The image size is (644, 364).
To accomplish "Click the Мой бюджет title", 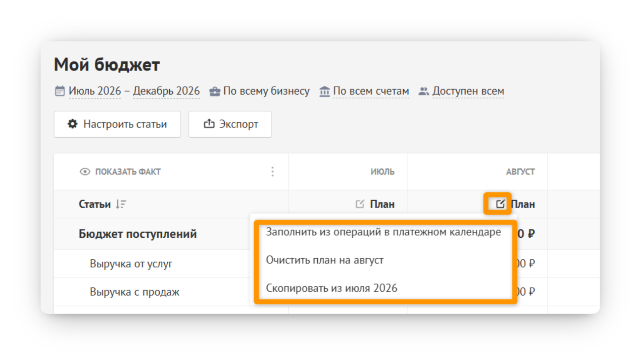I will [x=107, y=64].
